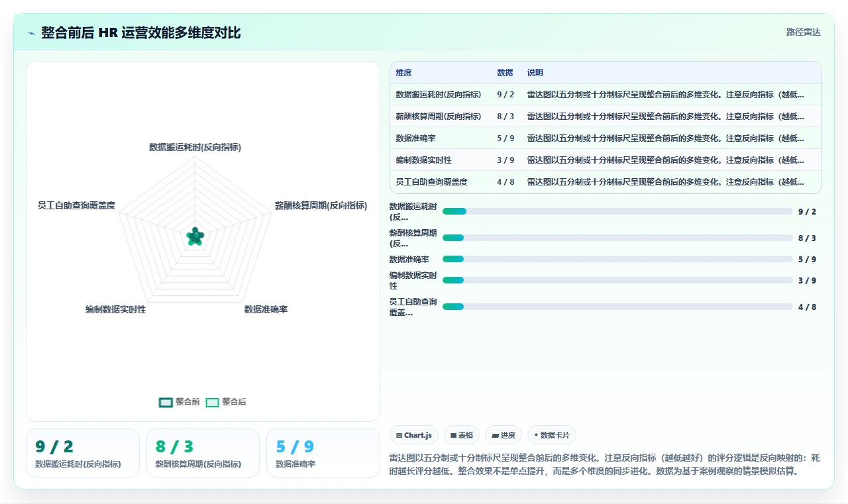
Task: Click the 数据 column header
Action: pyautogui.click(x=505, y=73)
